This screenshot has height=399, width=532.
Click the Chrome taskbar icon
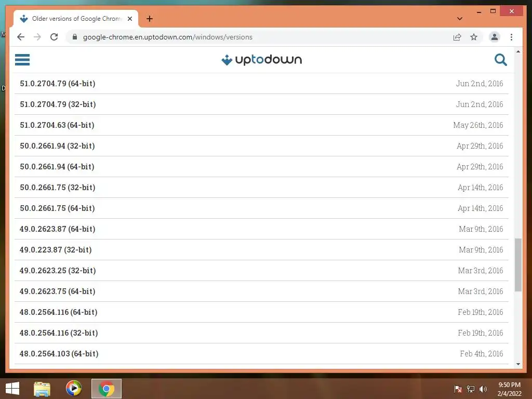(x=106, y=389)
